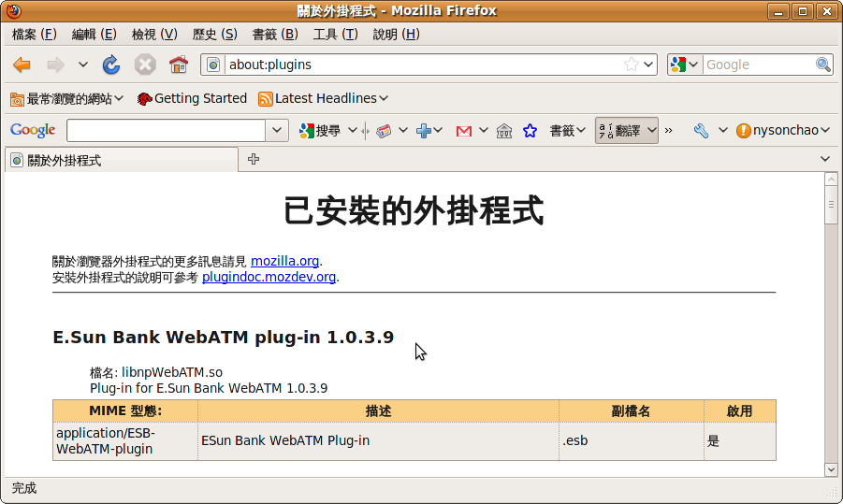This screenshot has width=843, height=504.
Task: Click the Google Toolbar logo
Action: pyautogui.click(x=33, y=130)
